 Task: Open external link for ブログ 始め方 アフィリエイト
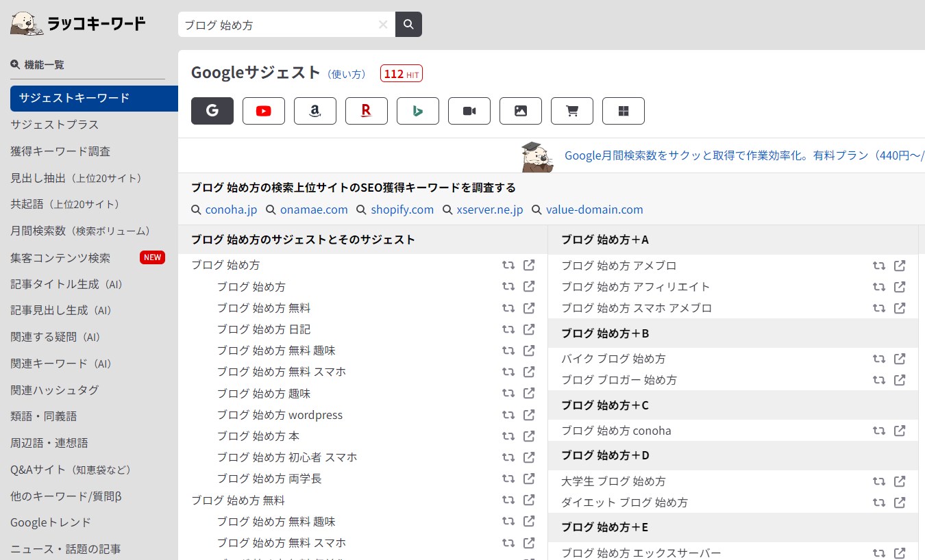900,286
